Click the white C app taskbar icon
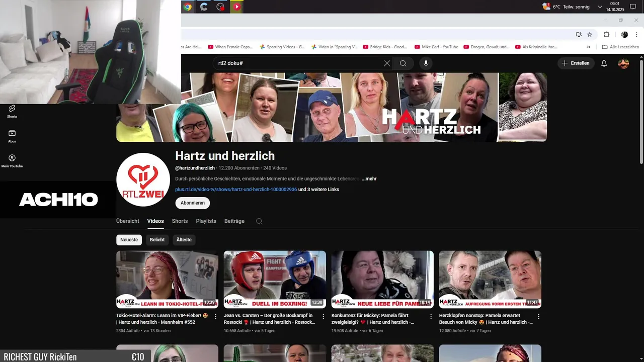Viewport: 644px width, 362px height. tap(204, 7)
